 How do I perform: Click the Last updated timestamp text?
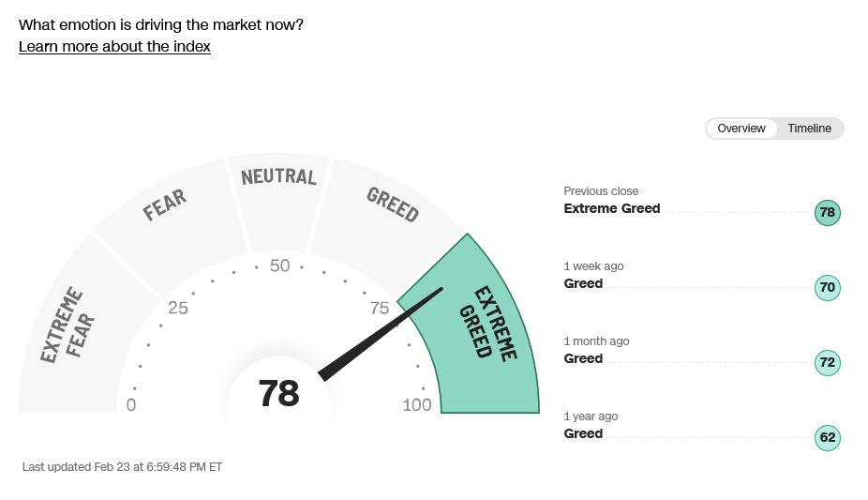[x=122, y=466]
